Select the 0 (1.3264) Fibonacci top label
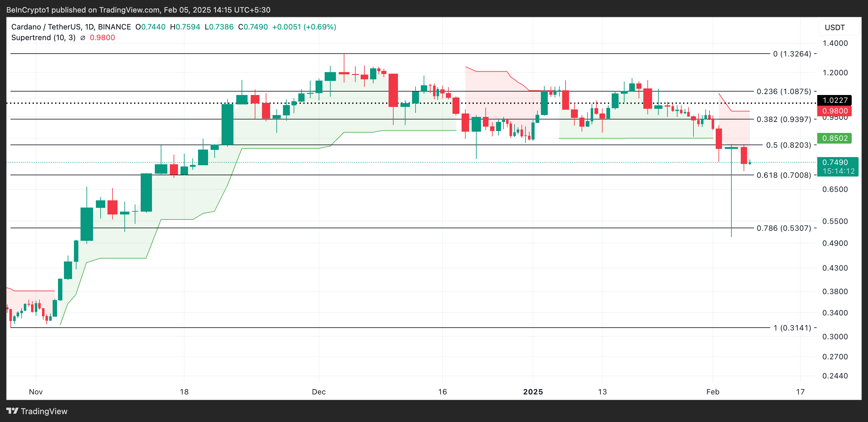Screen dimensions: 868x422 (792, 54)
